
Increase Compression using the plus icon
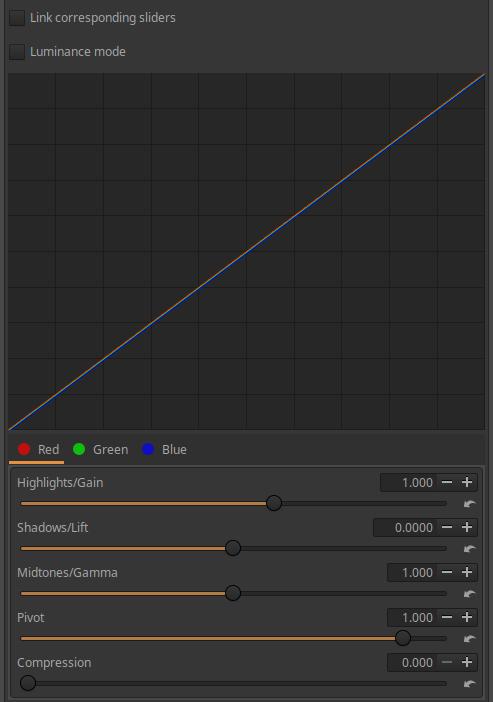(467, 662)
